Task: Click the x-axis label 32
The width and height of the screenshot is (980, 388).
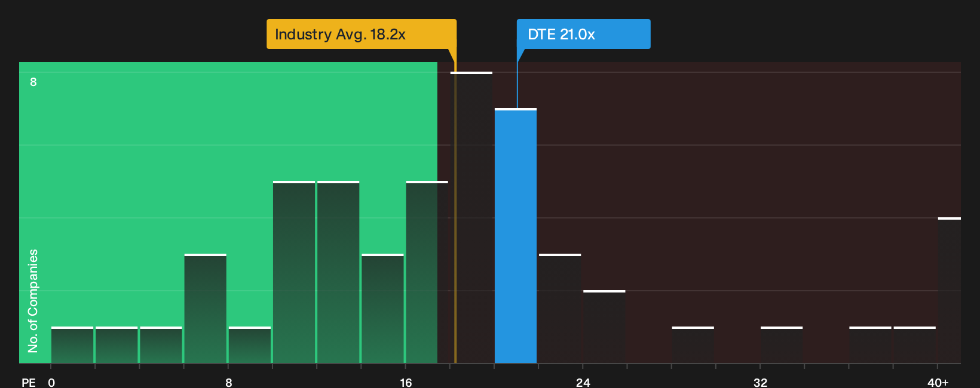Action: 760,383
